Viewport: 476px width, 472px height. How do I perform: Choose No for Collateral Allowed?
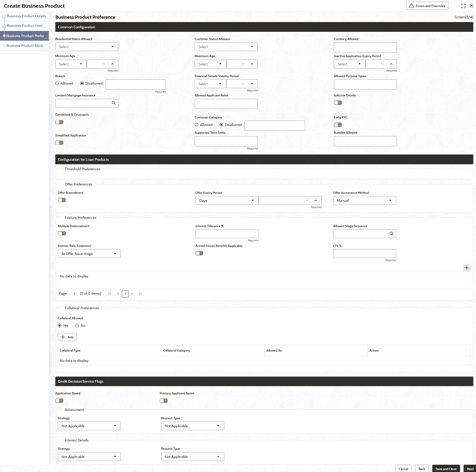tap(77, 326)
